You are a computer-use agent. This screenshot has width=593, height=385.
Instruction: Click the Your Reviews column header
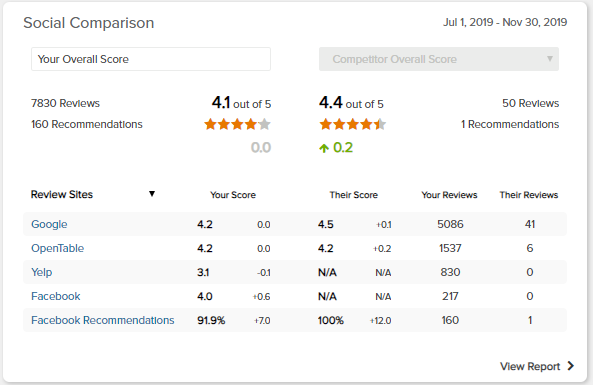(x=449, y=195)
